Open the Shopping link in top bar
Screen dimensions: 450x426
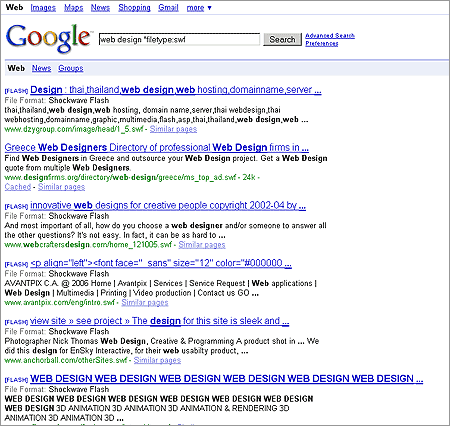(134, 7)
